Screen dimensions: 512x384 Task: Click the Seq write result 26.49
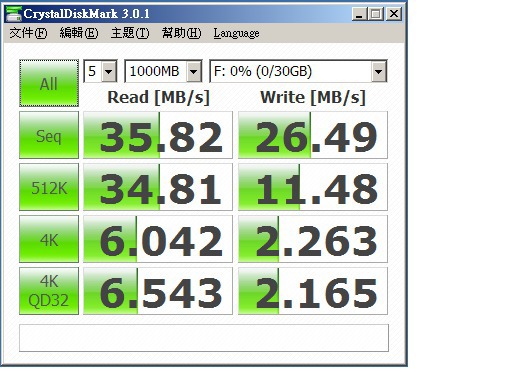[x=313, y=135]
